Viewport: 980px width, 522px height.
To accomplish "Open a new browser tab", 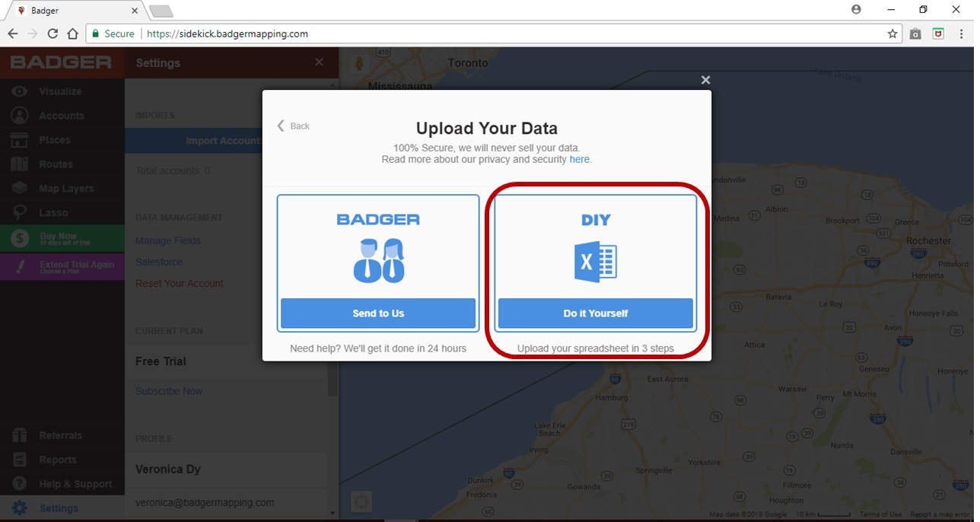I will (161, 11).
